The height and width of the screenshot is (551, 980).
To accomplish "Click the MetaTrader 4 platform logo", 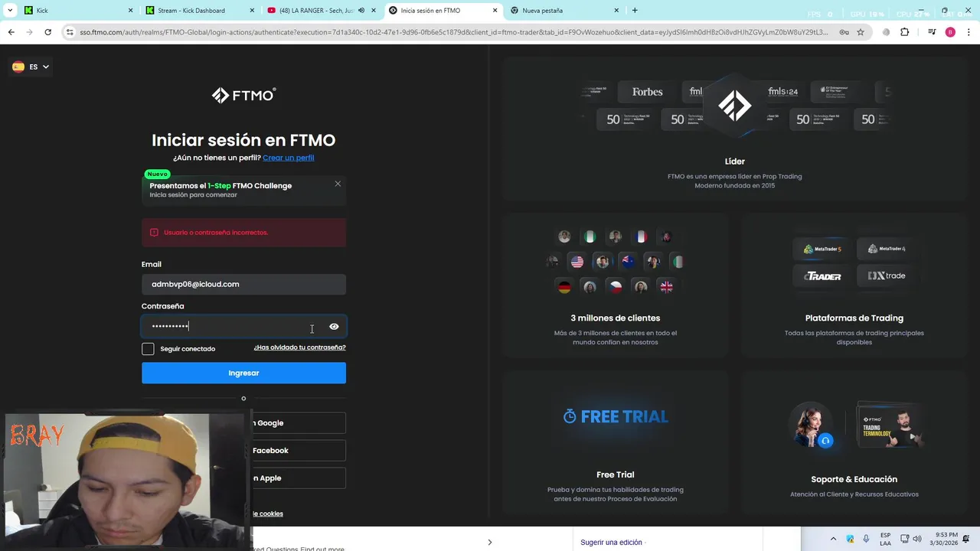I will tap(886, 249).
